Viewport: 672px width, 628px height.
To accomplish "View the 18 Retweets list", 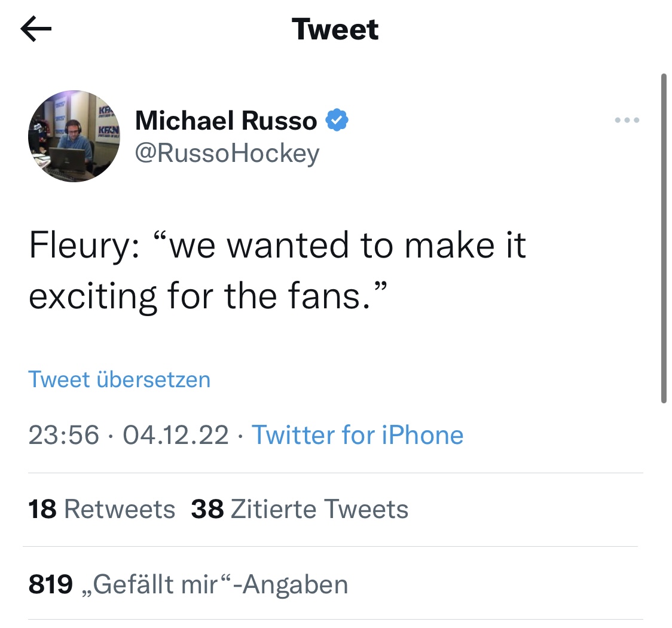I will tap(102, 510).
